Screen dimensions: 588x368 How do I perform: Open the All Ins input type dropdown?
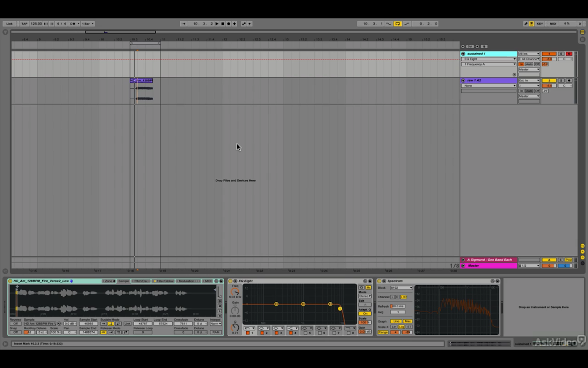click(x=529, y=54)
